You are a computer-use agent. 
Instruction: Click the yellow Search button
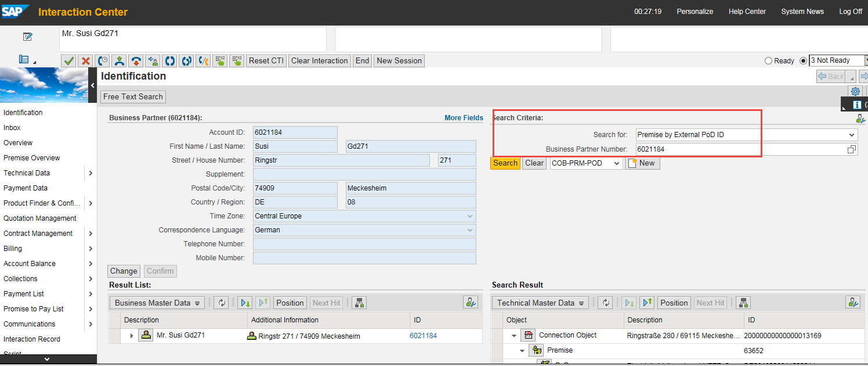(505, 163)
